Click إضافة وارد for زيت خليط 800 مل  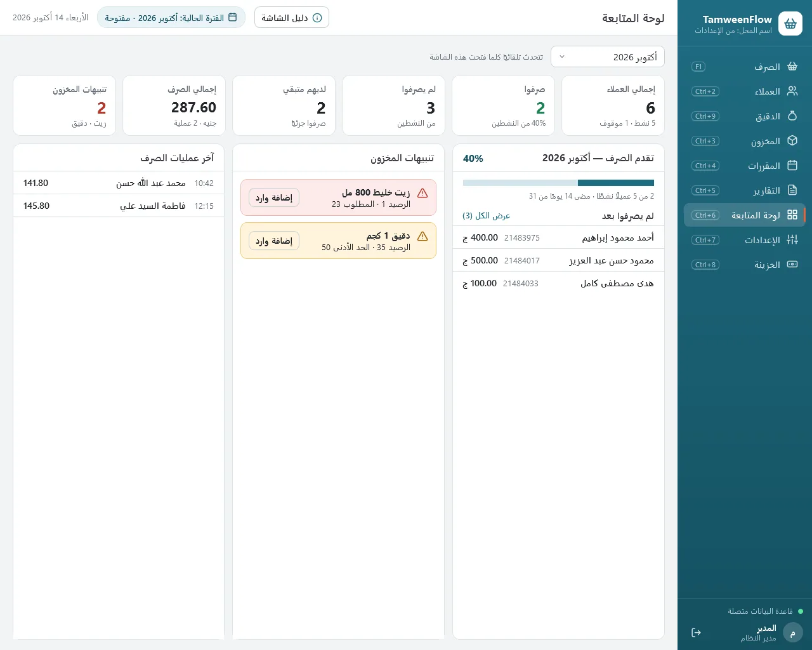274,198
